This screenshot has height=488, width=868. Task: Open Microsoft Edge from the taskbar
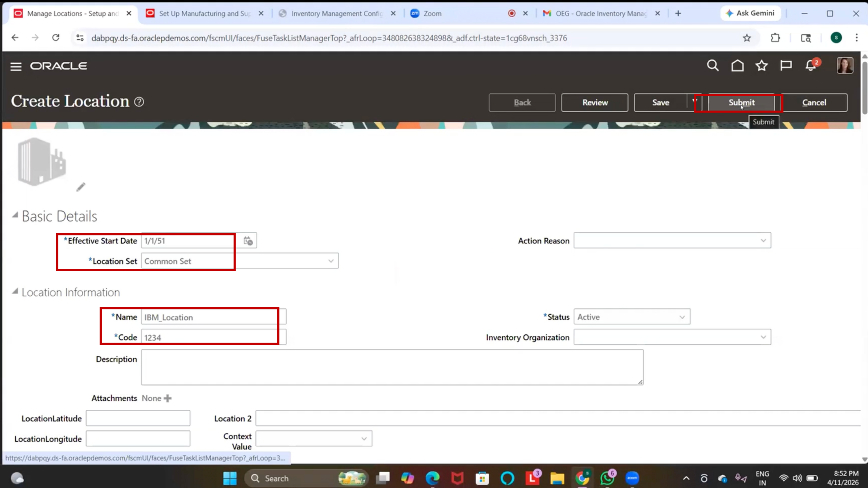click(433, 478)
